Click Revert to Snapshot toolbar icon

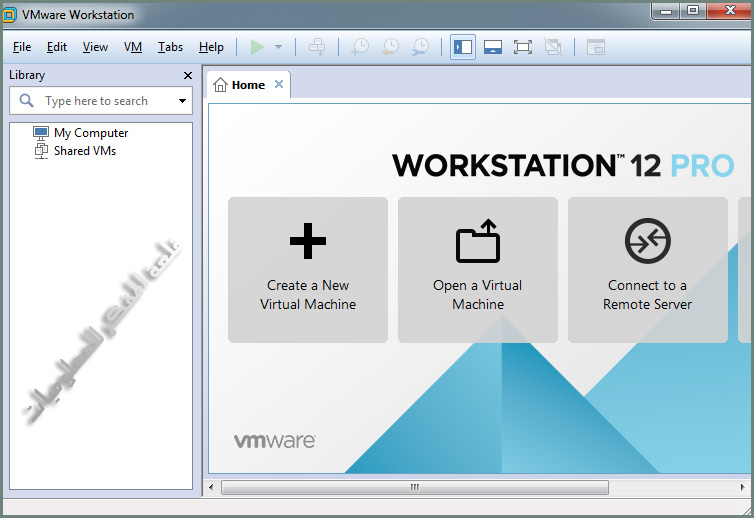point(390,47)
